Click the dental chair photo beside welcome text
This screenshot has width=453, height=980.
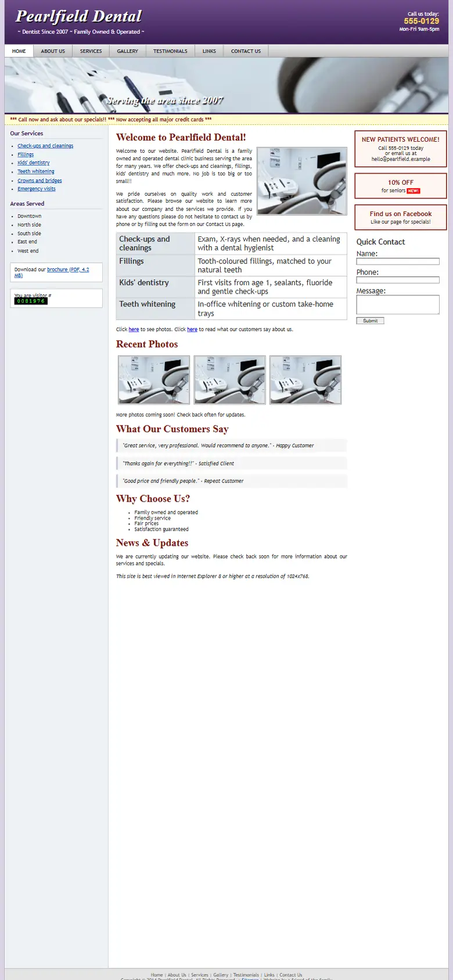click(302, 181)
